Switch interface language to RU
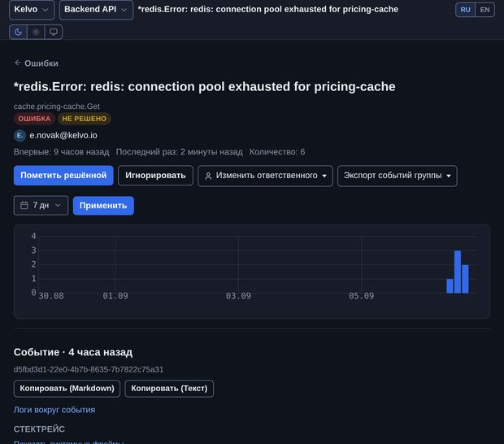This screenshot has height=444, width=504. [465, 10]
